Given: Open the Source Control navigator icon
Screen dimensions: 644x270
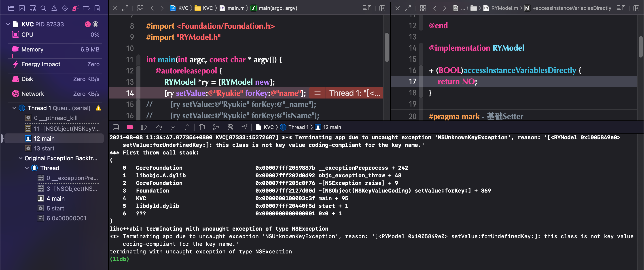Looking at the screenshot, I should click(22, 8).
